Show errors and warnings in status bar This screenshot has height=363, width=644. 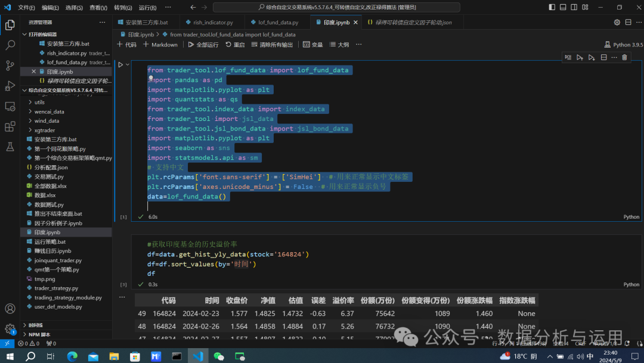pyautogui.click(x=29, y=343)
